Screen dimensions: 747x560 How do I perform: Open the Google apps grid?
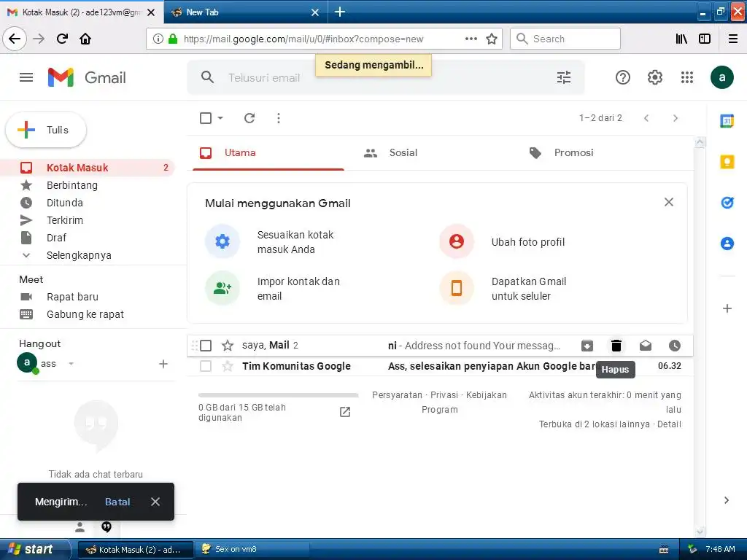(687, 77)
